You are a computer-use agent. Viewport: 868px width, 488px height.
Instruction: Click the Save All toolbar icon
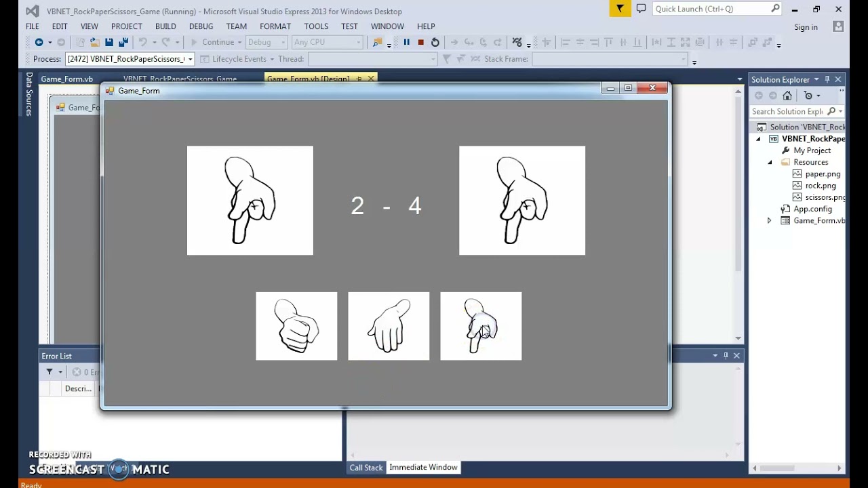tap(123, 42)
